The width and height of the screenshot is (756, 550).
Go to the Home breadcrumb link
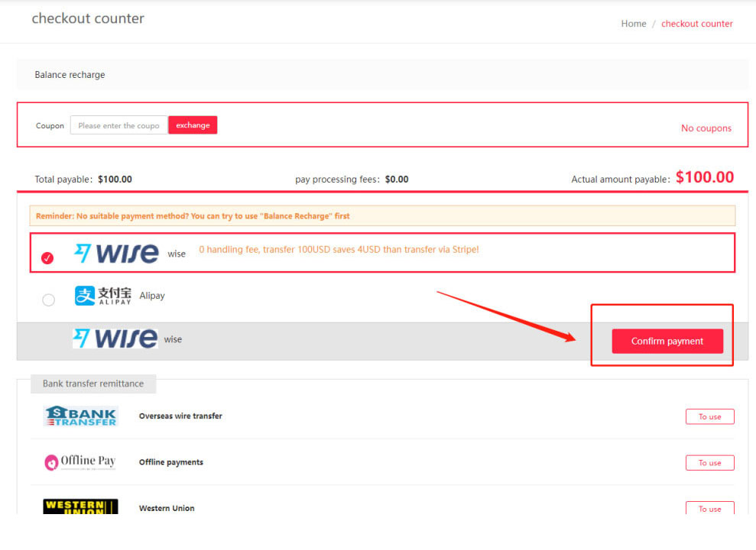[634, 24]
